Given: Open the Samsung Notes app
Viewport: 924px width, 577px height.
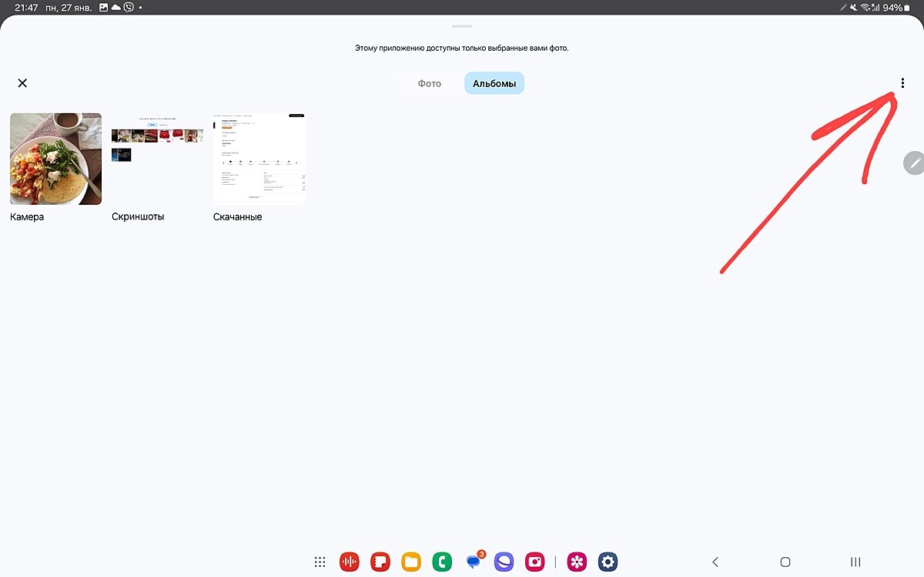Looking at the screenshot, I should 380,562.
